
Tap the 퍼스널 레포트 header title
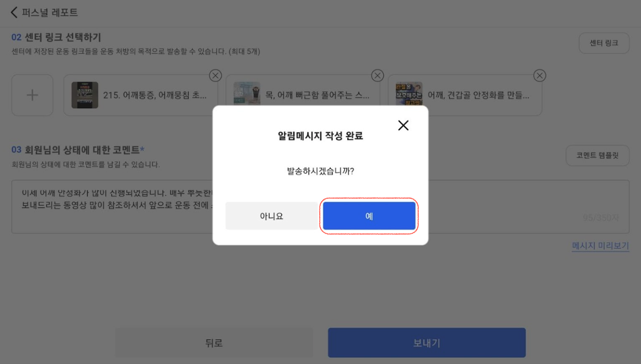[50, 12]
